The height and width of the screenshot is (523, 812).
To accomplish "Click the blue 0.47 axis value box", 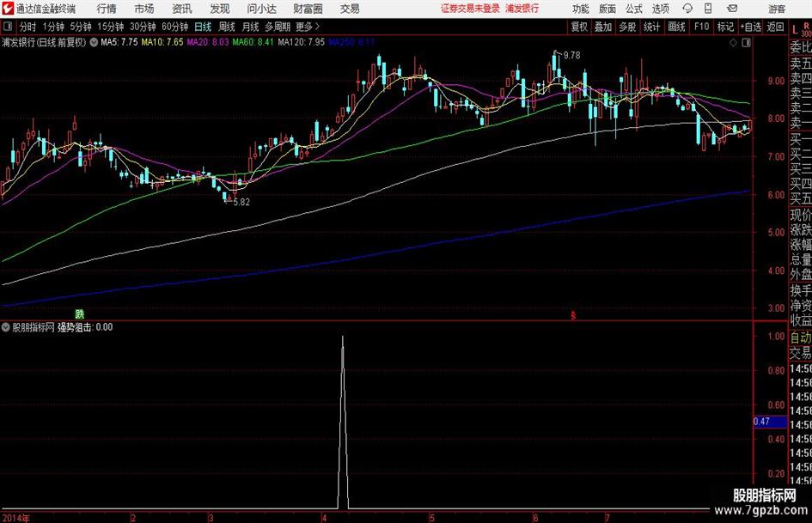I will (770, 422).
